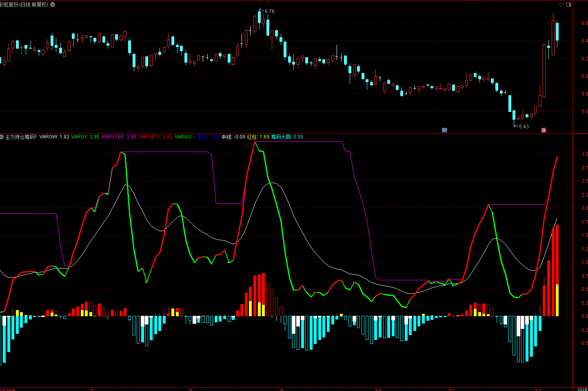Click the tall red candlestick at far right
This screenshot has height=391, width=588.
(544, 70)
